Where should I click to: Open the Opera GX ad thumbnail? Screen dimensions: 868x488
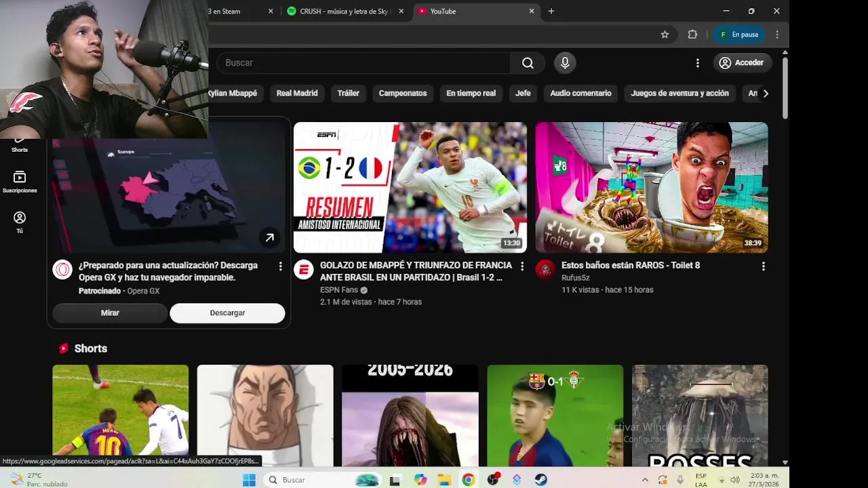point(169,197)
